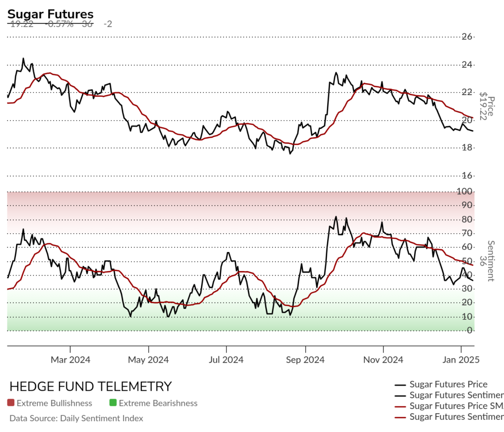Image resolution: width=504 pixels, height=432 pixels.
Task: Click the Nov 2024 axis label
Action: (383, 360)
